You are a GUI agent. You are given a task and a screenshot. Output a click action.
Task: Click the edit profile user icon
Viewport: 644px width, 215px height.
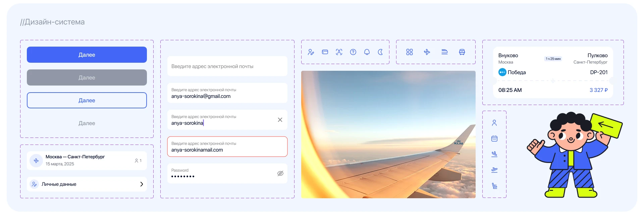[x=311, y=52]
